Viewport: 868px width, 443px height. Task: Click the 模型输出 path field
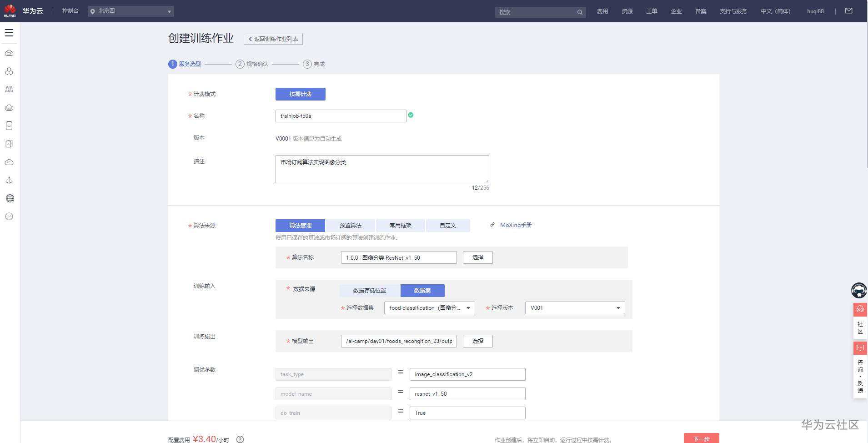pyautogui.click(x=399, y=341)
